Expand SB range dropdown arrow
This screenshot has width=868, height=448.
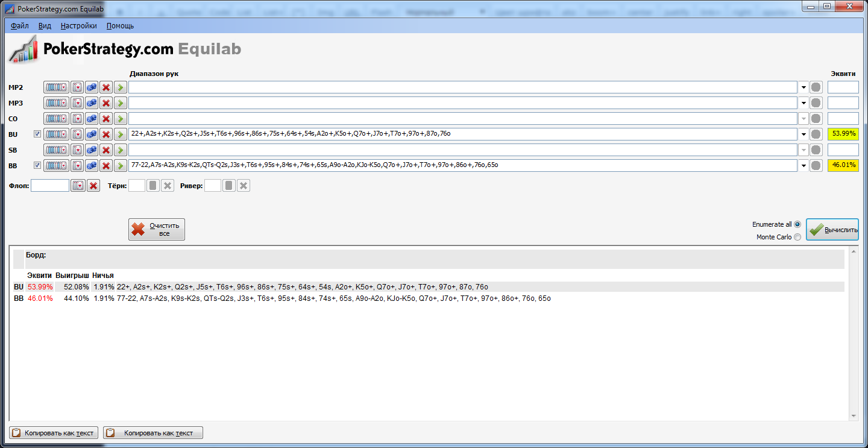pyautogui.click(x=803, y=150)
